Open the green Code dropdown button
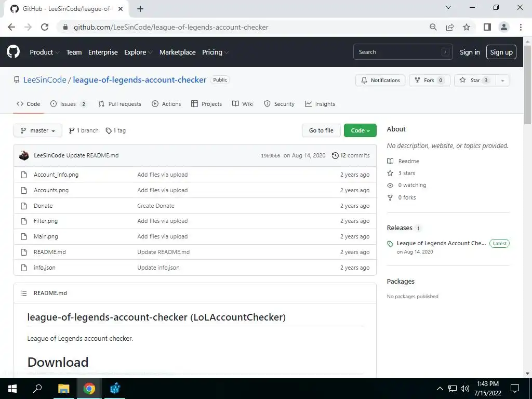The image size is (532, 399). click(x=360, y=130)
